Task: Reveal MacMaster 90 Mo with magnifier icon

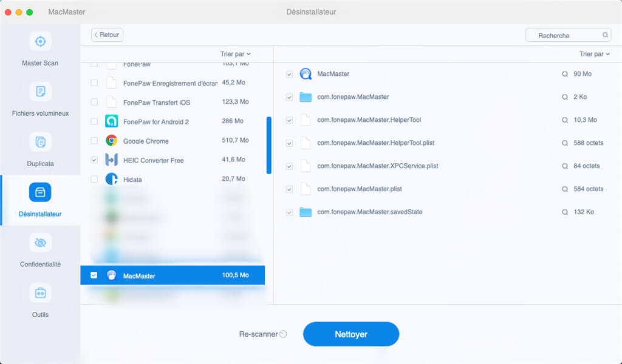Action: pos(565,74)
